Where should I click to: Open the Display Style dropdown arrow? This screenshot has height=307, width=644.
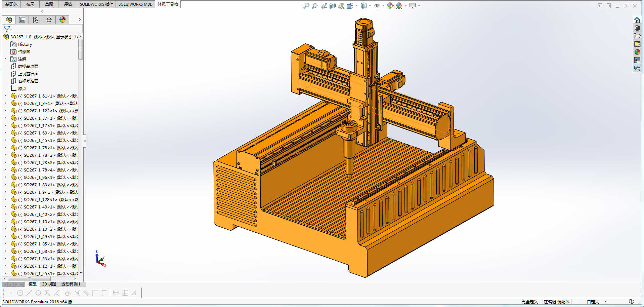coord(370,6)
